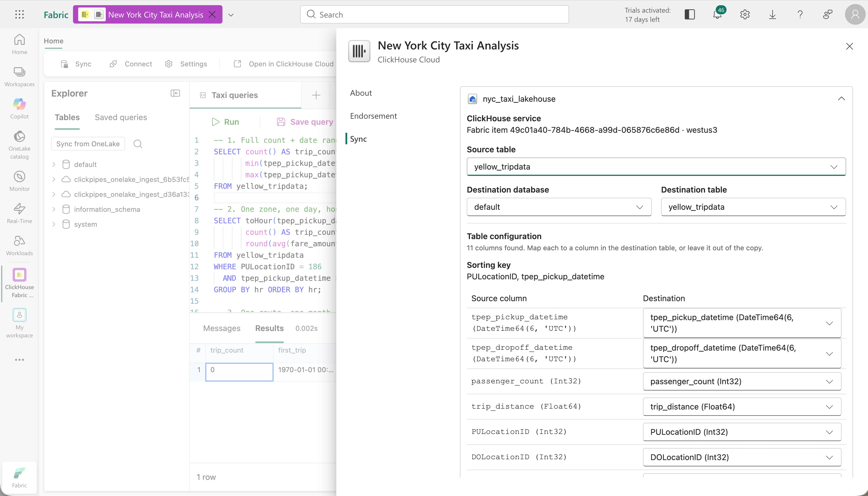Select the trip_count cell with value 0
The image size is (868, 496).
(x=239, y=372)
